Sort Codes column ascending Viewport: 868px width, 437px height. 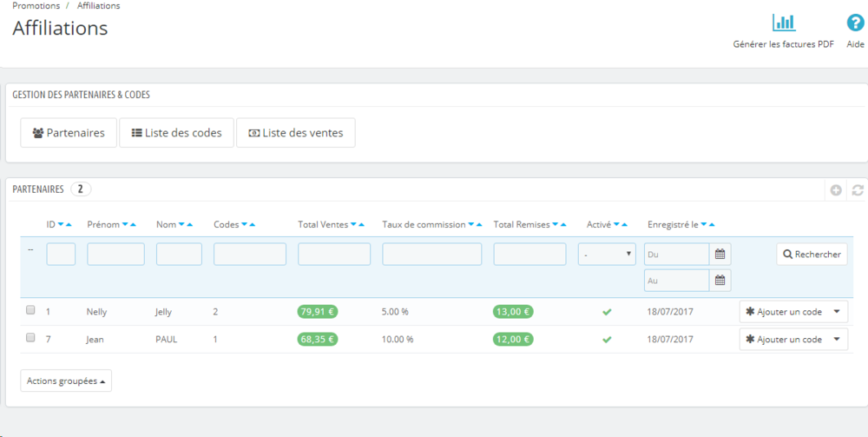point(252,224)
